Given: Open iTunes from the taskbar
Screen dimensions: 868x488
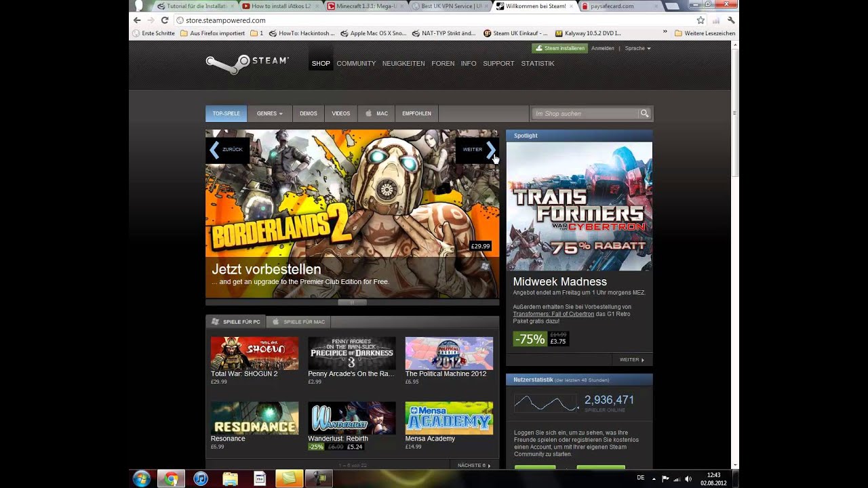Looking at the screenshot, I should coord(201,479).
